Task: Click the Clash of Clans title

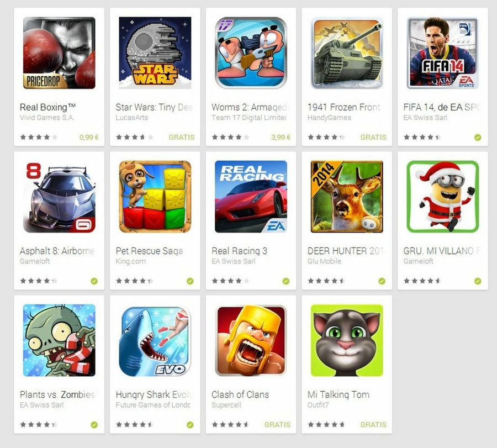Action: [x=240, y=394]
